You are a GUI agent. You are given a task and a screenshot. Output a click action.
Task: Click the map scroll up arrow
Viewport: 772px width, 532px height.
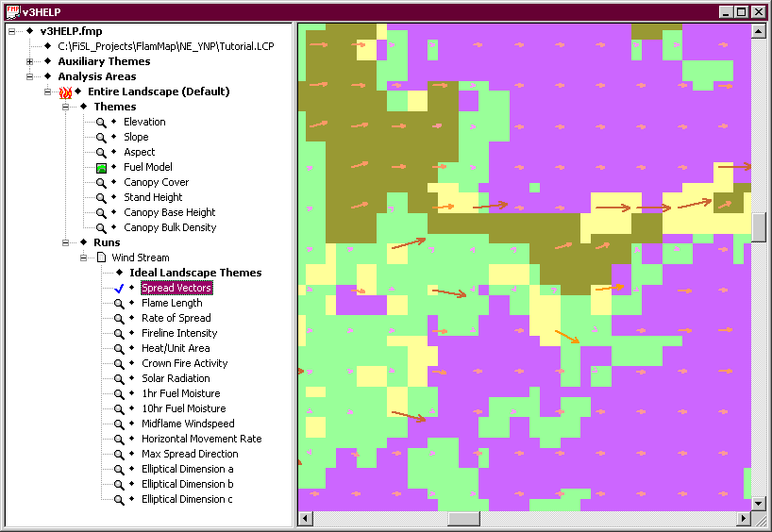(x=758, y=31)
